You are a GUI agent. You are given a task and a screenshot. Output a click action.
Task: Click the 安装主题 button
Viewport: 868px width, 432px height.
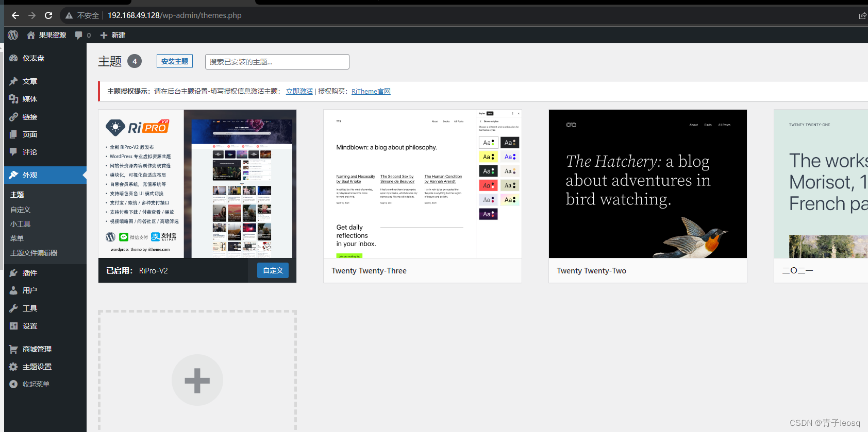(x=175, y=61)
